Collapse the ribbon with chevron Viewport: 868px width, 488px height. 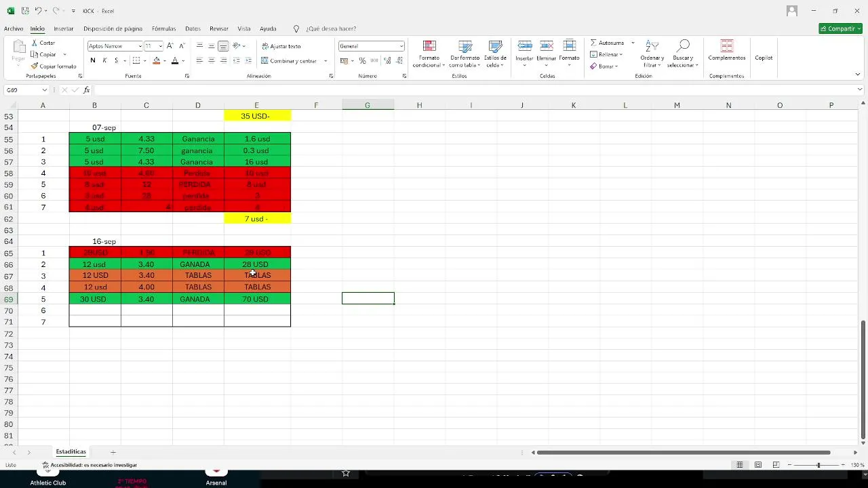click(x=858, y=75)
